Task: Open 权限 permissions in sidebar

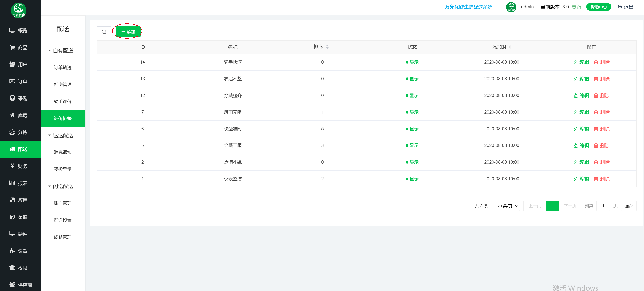Action: [19, 268]
